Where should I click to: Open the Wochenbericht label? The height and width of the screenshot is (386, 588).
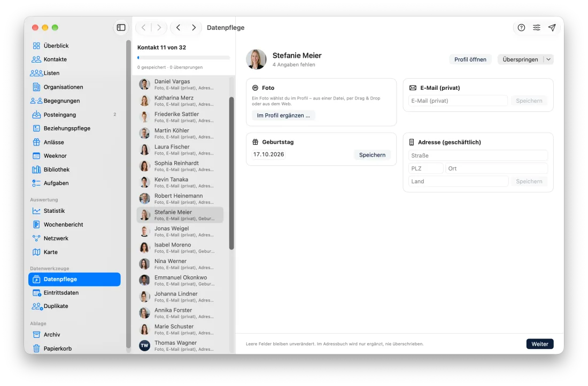[64, 225]
